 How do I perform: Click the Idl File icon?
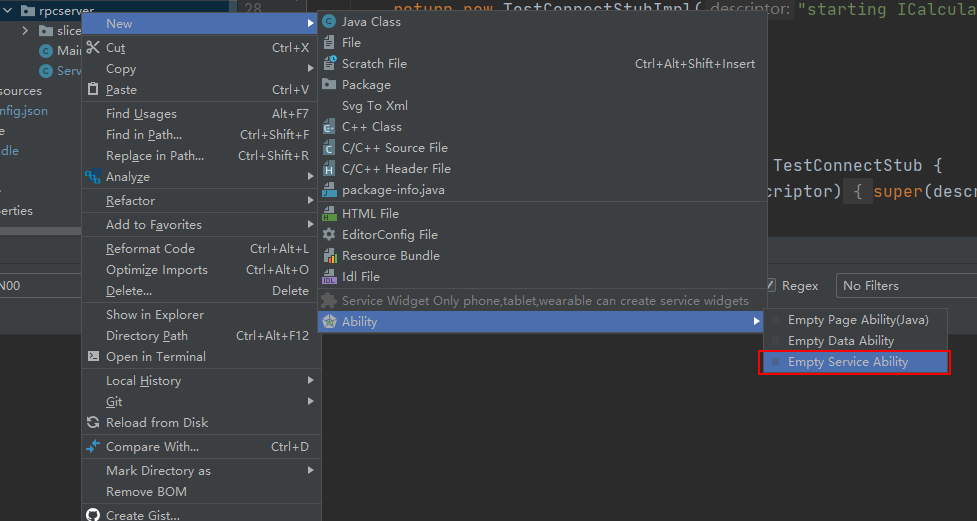click(329, 277)
